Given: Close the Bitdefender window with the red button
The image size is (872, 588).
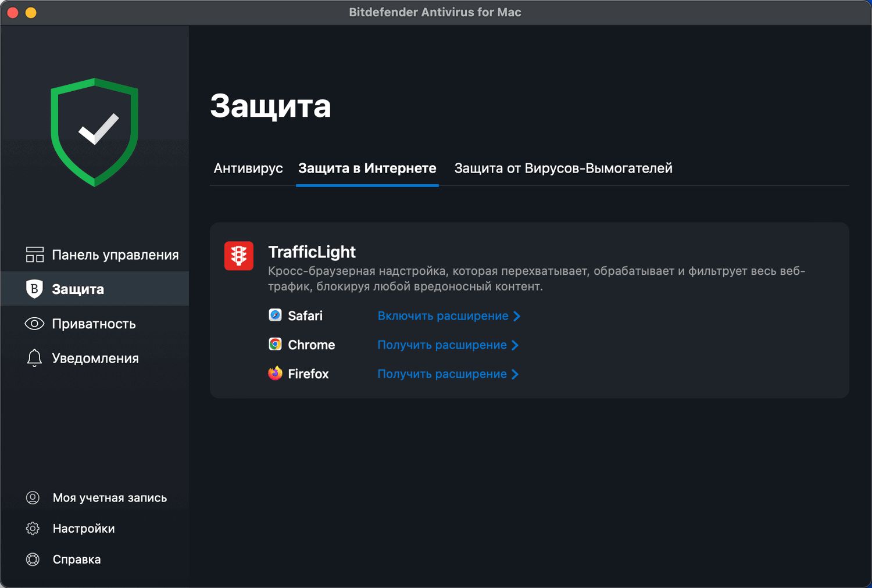Looking at the screenshot, I should click(13, 12).
